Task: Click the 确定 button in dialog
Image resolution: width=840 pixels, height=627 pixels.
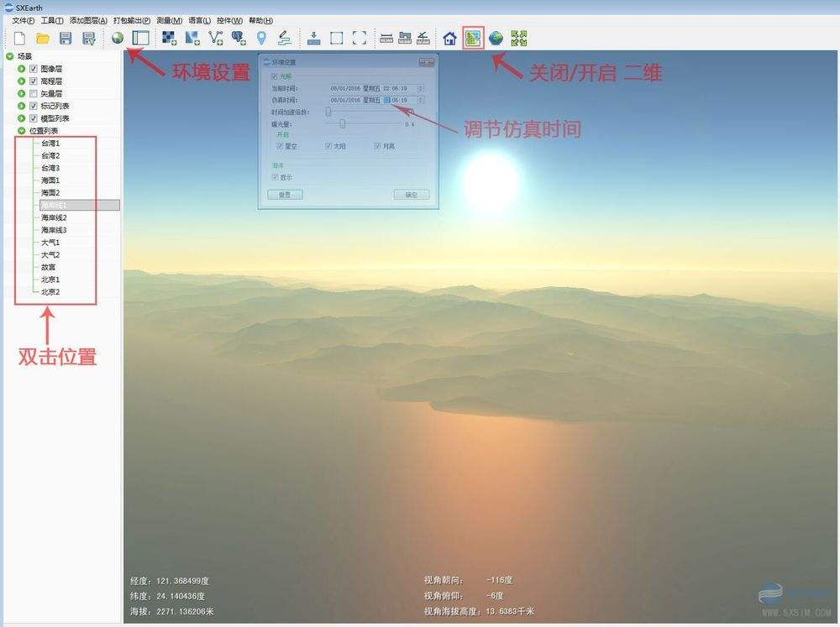Action: (411, 195)
